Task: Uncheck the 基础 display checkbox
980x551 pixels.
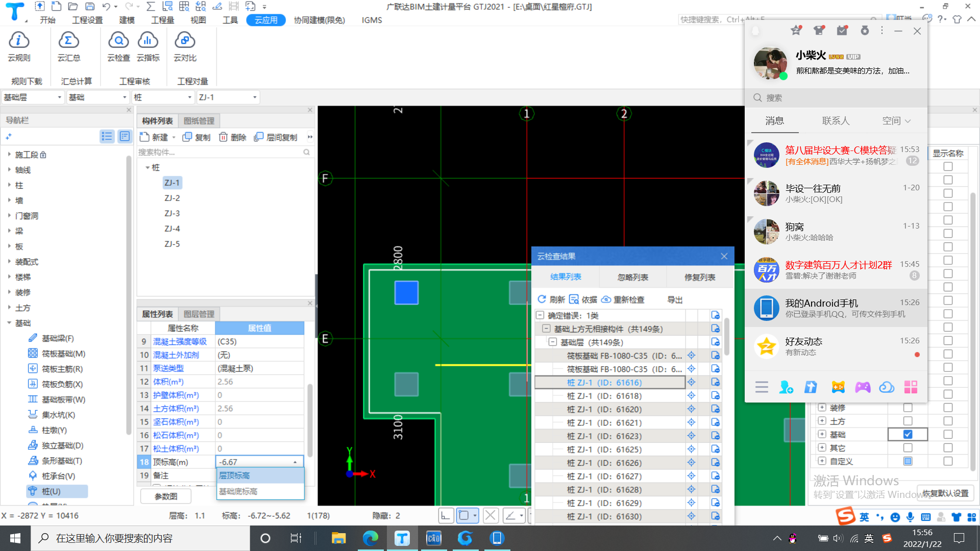Action: 908,434
